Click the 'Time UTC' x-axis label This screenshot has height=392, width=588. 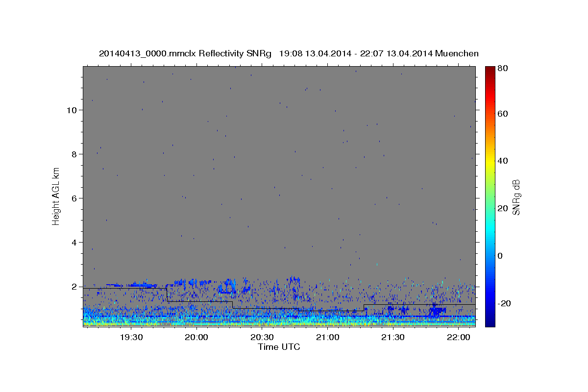point(279,347)
